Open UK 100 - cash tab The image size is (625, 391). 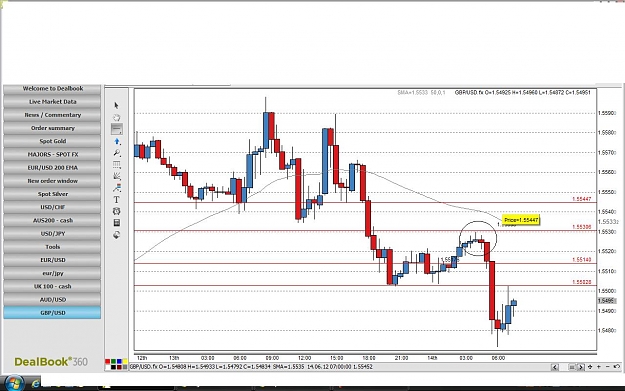tap(52, 286)
